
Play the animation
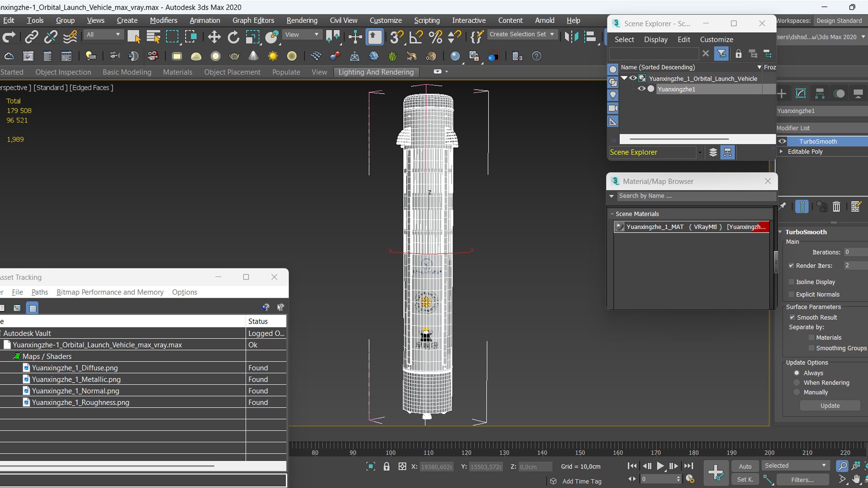660,466
